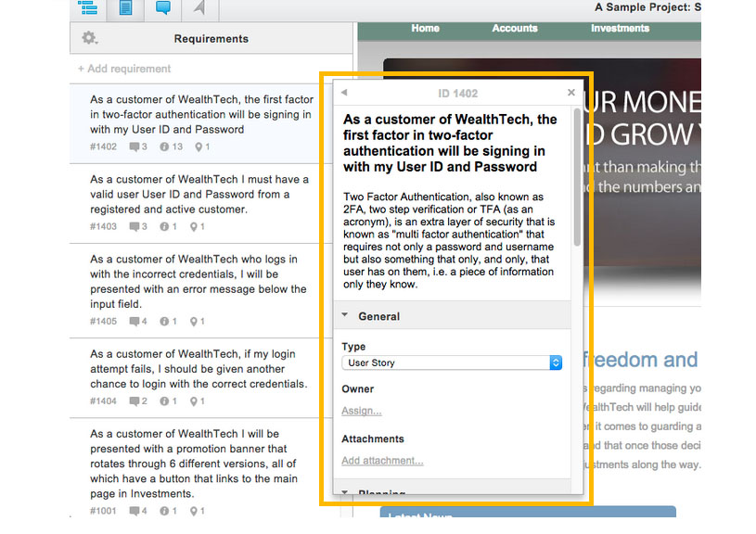
Task: Collapse the General section
Action: click(345, 315)
